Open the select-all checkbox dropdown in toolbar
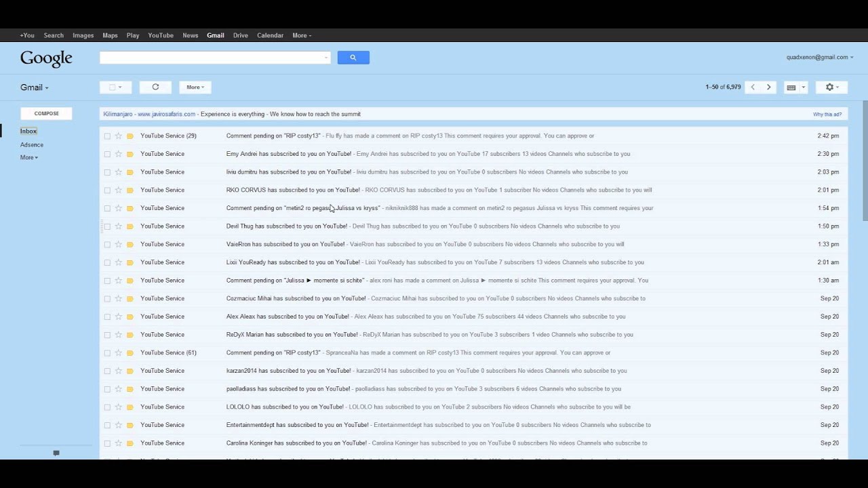This screenshot has height=488, width=868. click(x=116, y=87)
